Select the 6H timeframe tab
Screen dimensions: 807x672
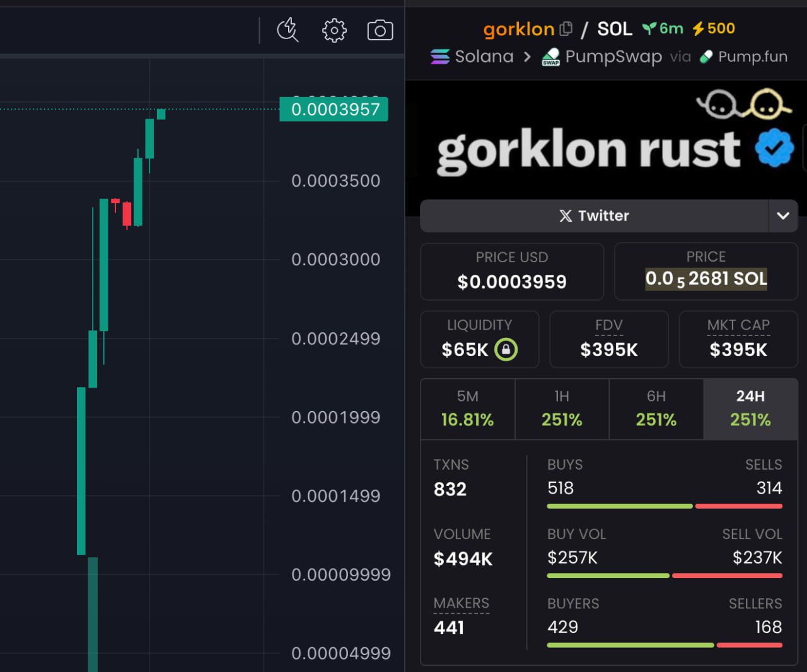(x=656, y=408)
